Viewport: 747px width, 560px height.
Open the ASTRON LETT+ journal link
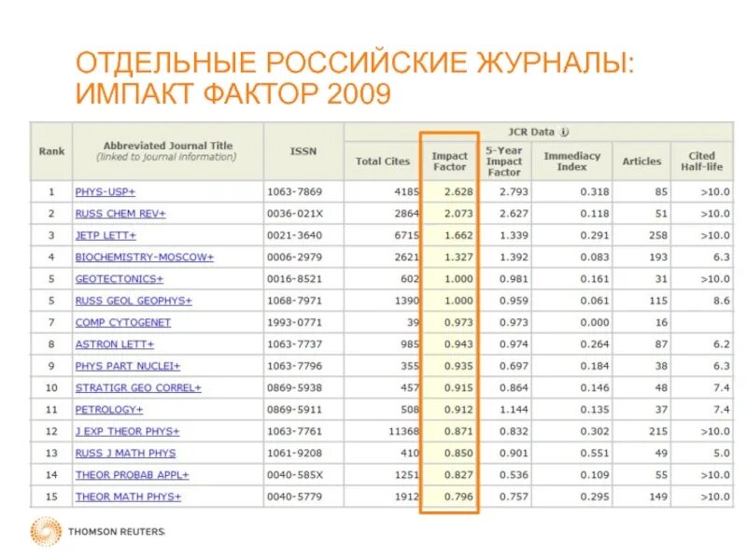[x=114, y=344]
